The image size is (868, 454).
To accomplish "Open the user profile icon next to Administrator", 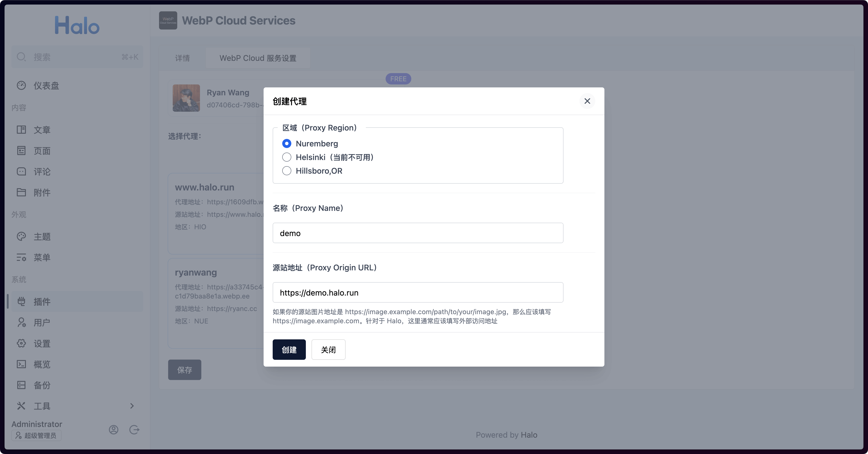I will [x=114, y=430].
